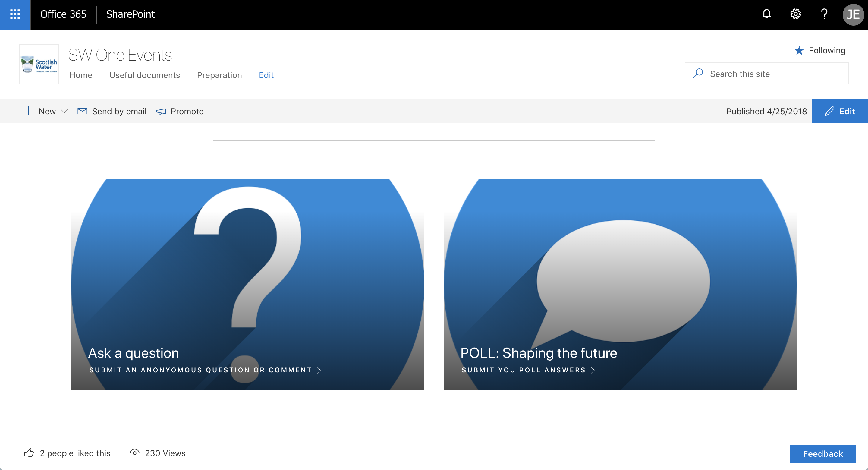Click the megaphone Promote icon
This screenshot has width=868, height=470.
[161, 111]
